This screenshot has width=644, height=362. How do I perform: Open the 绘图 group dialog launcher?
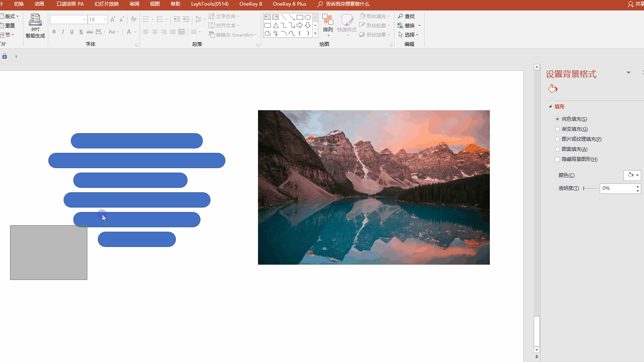pos(391,45)
